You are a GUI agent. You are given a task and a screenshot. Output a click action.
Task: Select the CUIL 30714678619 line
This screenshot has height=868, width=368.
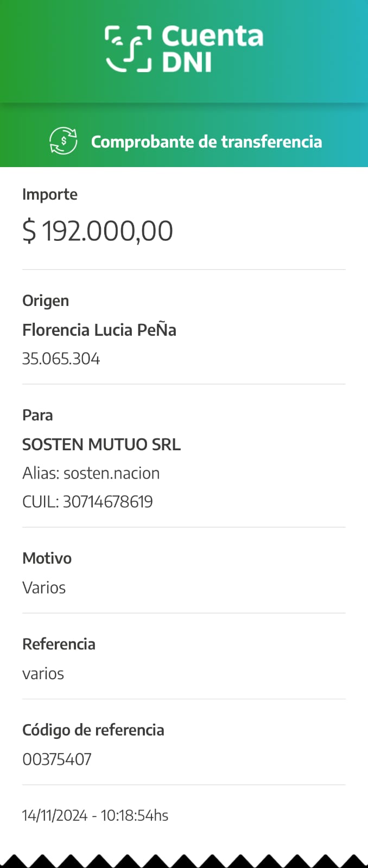click(x=87, y=501)
